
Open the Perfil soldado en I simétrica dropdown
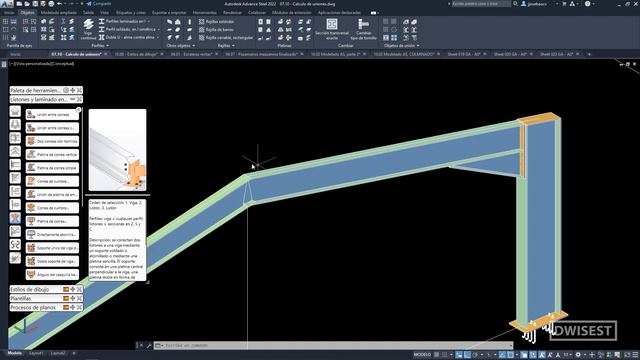[x=129, y=29]
